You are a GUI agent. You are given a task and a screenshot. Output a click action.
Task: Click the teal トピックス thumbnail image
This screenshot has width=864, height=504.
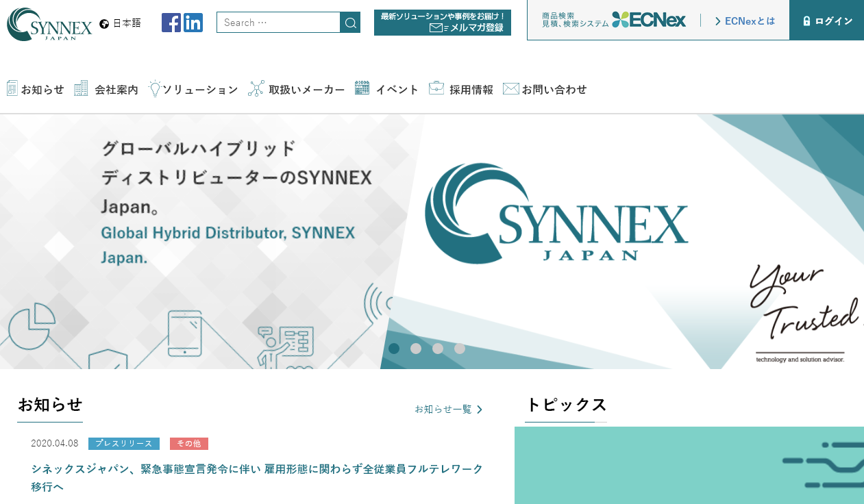(689, 465)
